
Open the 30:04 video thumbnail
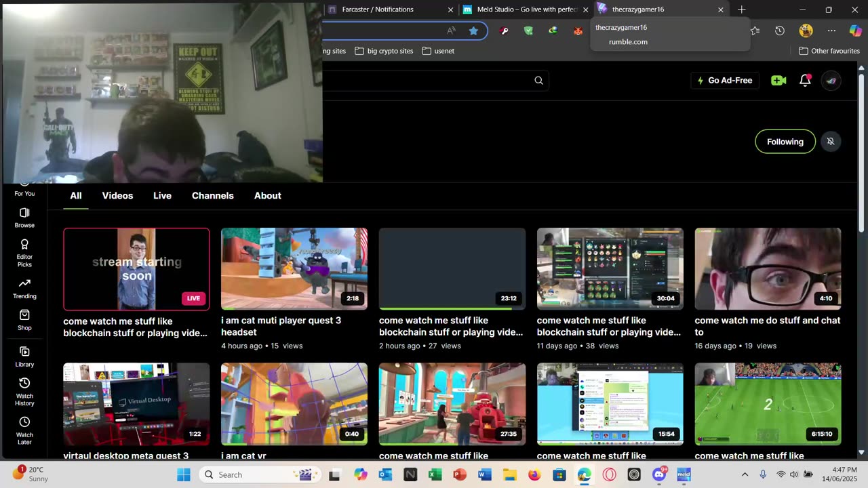pos(610,269)
